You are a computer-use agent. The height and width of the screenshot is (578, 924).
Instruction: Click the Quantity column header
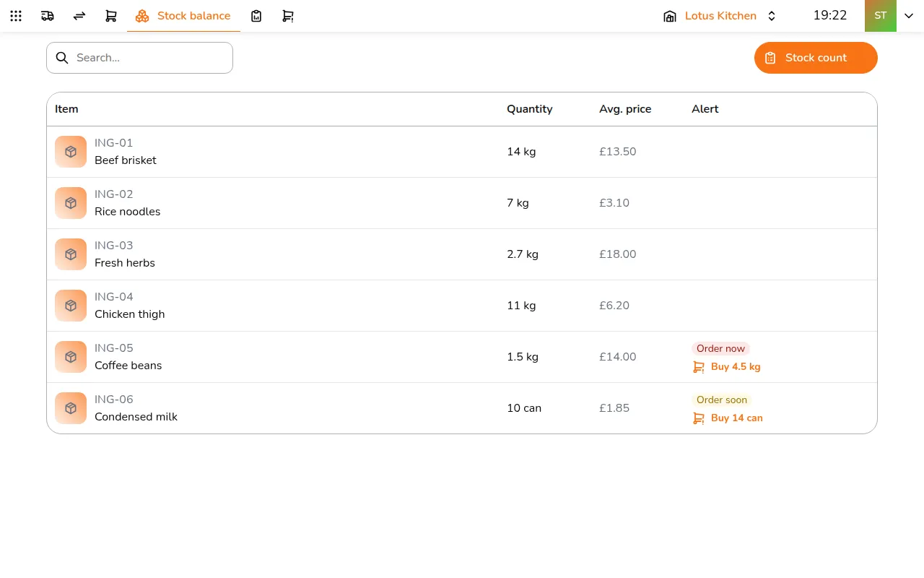pyautogui.click(x=529, y=109)
